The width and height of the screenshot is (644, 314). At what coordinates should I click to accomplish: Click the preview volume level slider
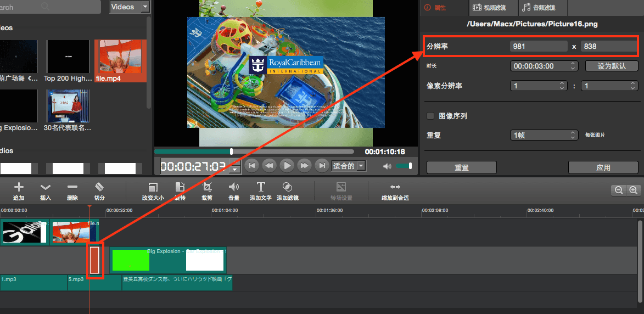pyautogui.click(x=404, y=166)
